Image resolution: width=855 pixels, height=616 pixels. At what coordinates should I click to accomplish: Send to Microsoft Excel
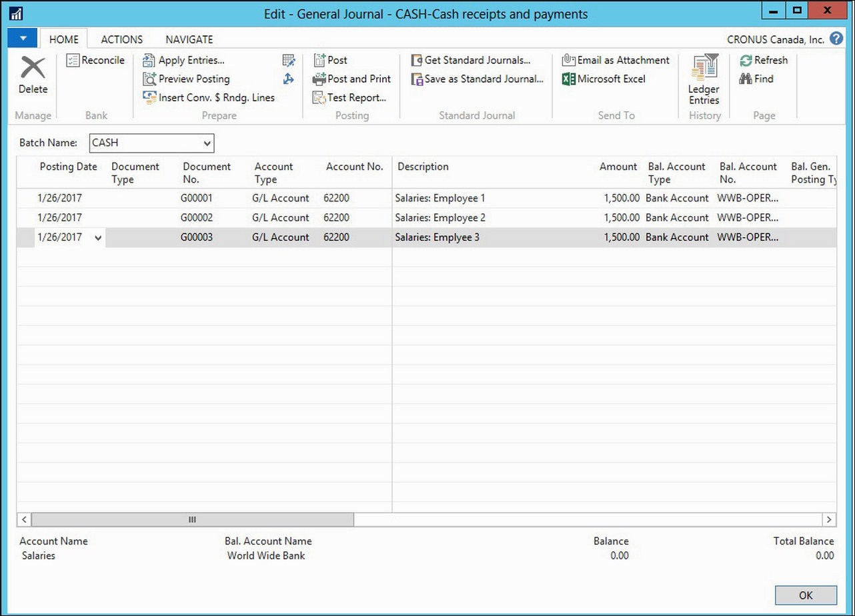[604, 79]
